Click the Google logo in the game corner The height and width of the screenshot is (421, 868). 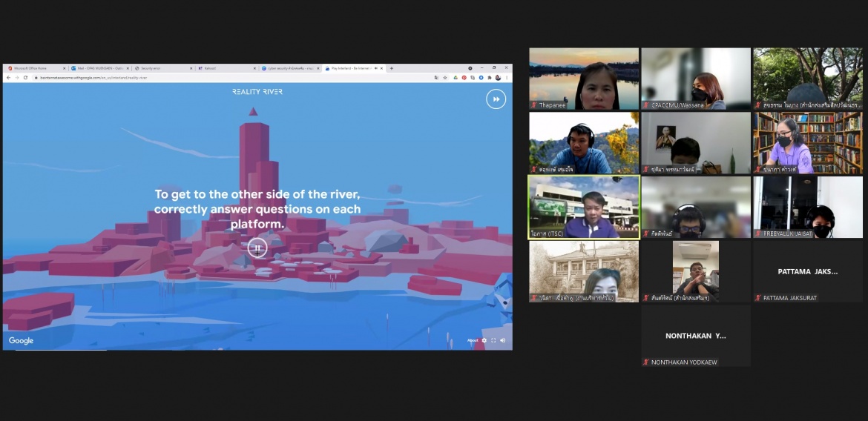tap(21, 341)
